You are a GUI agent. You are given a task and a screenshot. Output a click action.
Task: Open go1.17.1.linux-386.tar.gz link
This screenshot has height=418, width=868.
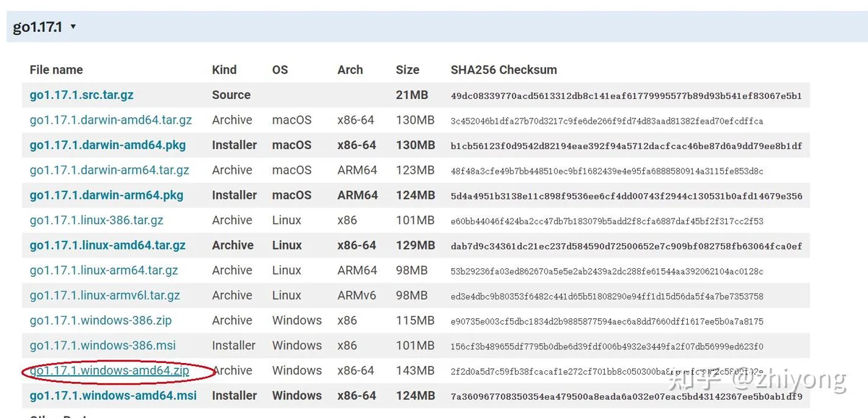(96, 220)
